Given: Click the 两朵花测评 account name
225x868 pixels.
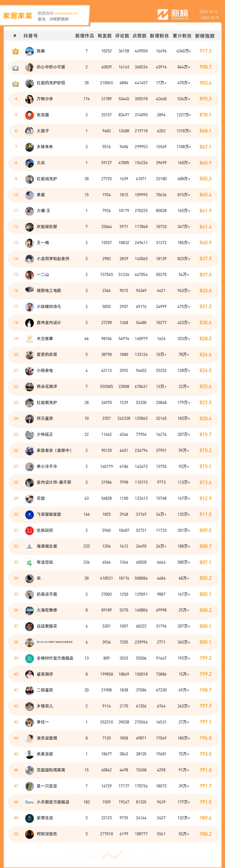Looking at the screenshot, I should coord(47,386).
